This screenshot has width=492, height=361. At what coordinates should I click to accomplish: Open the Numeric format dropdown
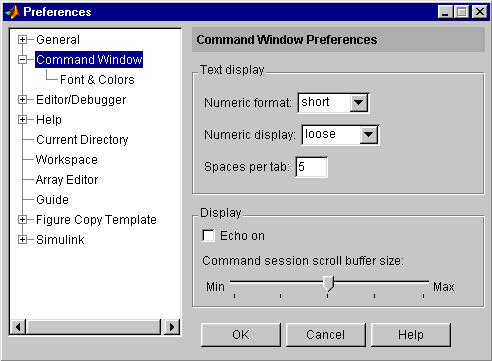click(x=359, y=103)
